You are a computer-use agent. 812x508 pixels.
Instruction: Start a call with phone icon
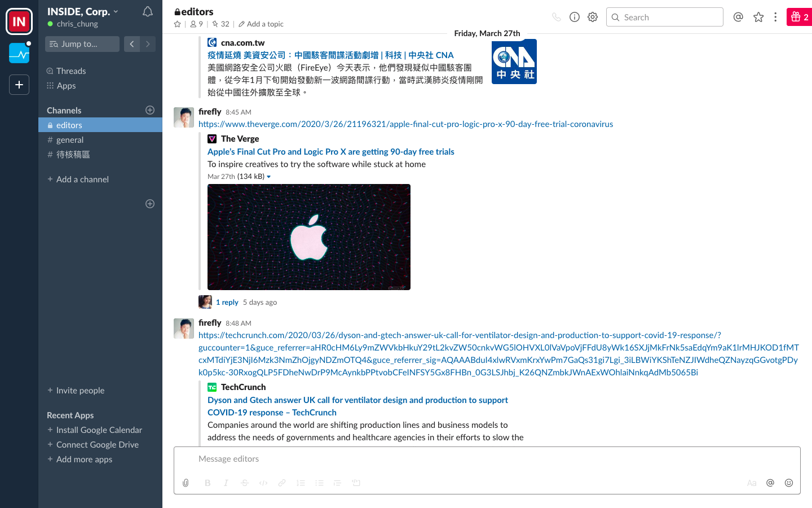pos(557,17)
